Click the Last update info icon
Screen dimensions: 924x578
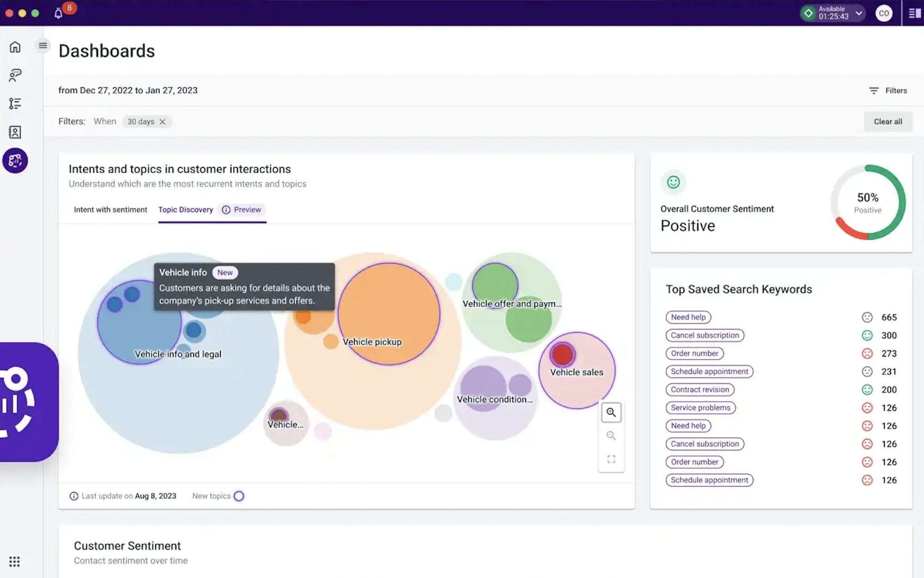73,496
